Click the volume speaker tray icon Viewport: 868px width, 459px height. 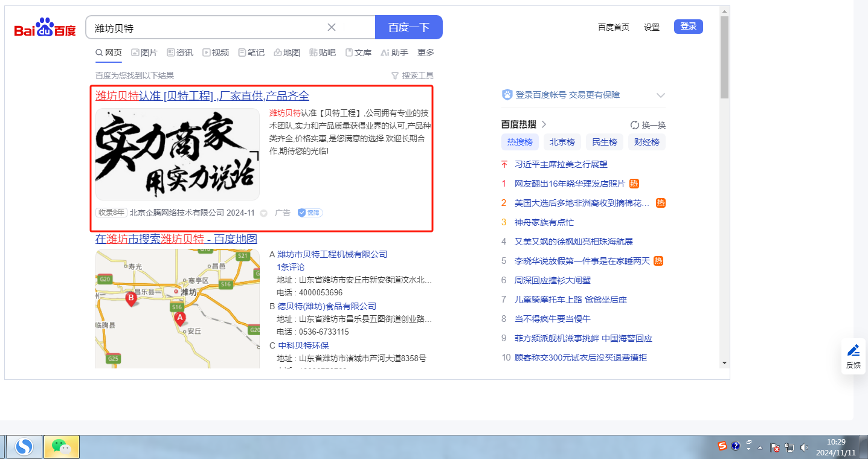804,448
